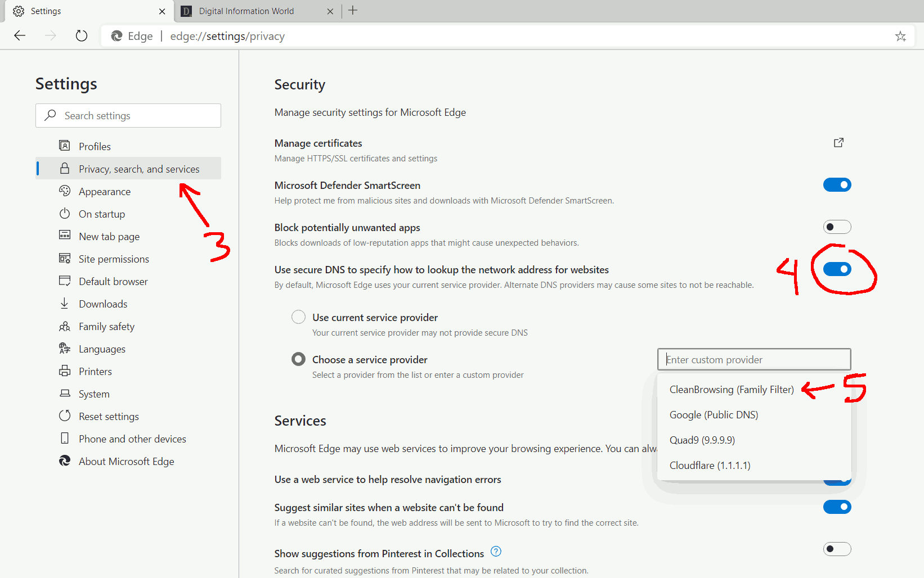Screen dimensions: 924x578
Task: Open Appearance settings in sidebar
Action: 105,192
